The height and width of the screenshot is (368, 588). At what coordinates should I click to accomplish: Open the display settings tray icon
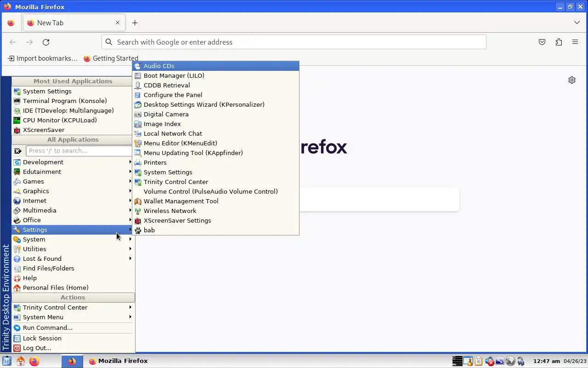(499, 361)
